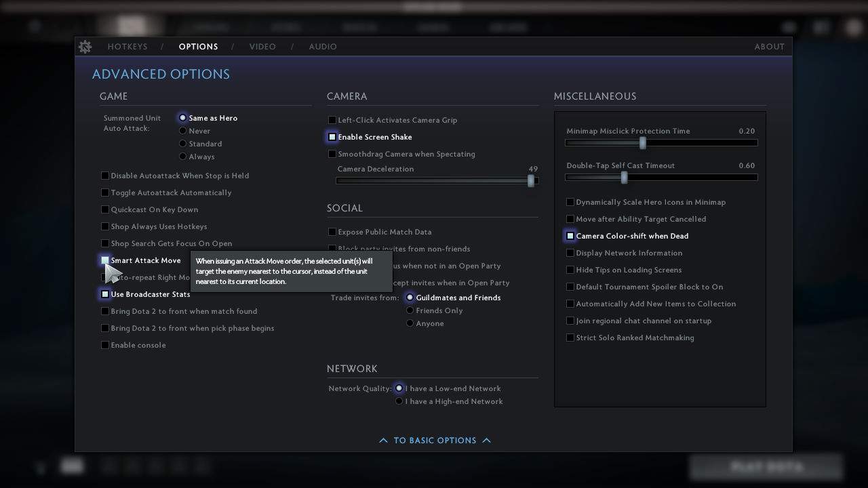Click the Minimap Misclick value 0.20
The height and width of the screenshot is (488, 868).
tap(747, 131)
